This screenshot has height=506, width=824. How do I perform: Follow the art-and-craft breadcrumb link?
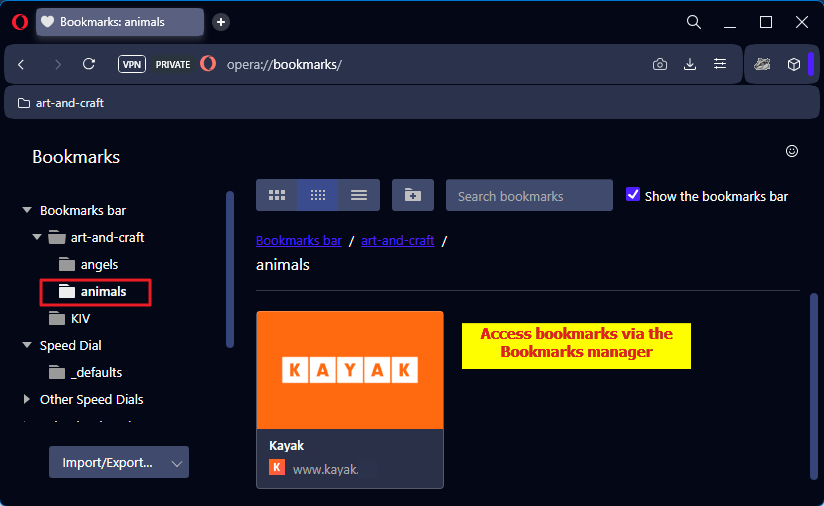coord(397,241)
